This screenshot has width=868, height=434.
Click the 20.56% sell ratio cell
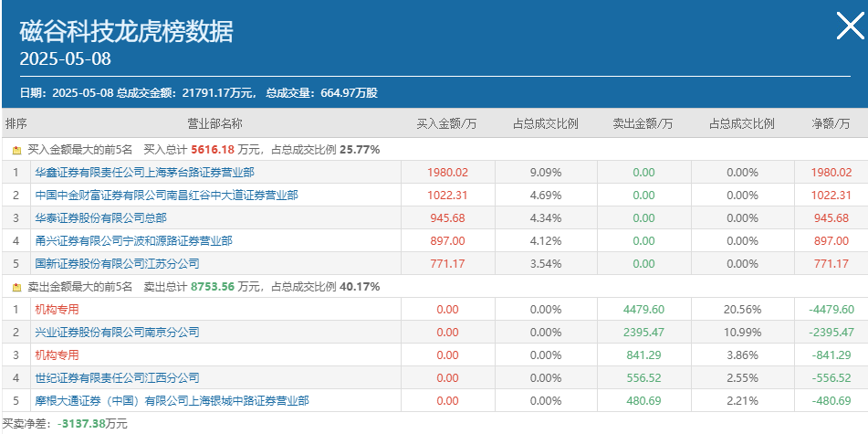tap(742, 310)
